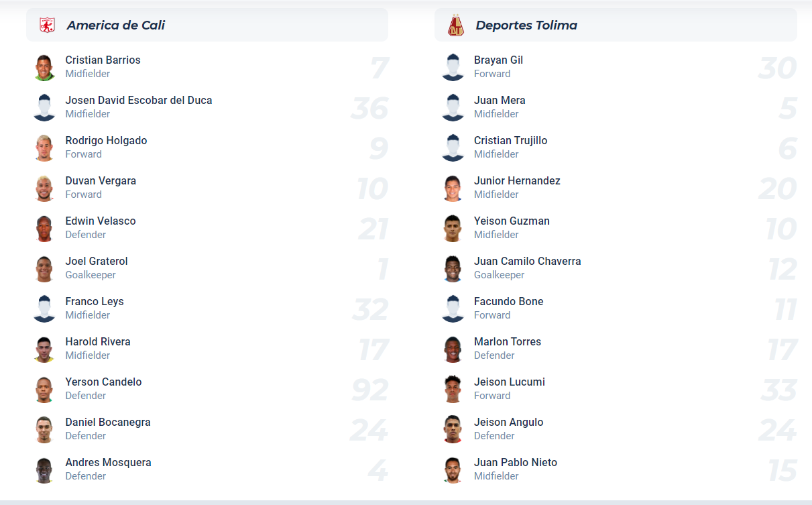Select Jeison Lucumi's player name
This screenshot has height=505, width=812.
click(x=509, y=382)
